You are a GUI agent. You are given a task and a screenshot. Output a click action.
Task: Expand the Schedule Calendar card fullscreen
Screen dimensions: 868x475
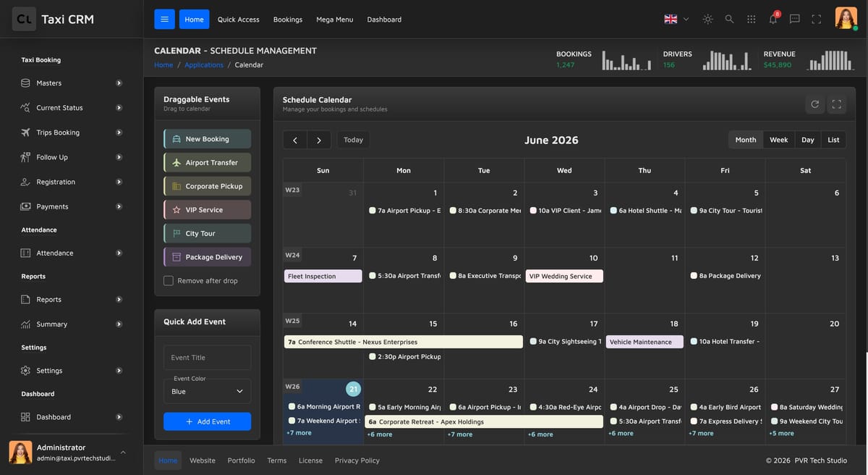coord(837,104)
